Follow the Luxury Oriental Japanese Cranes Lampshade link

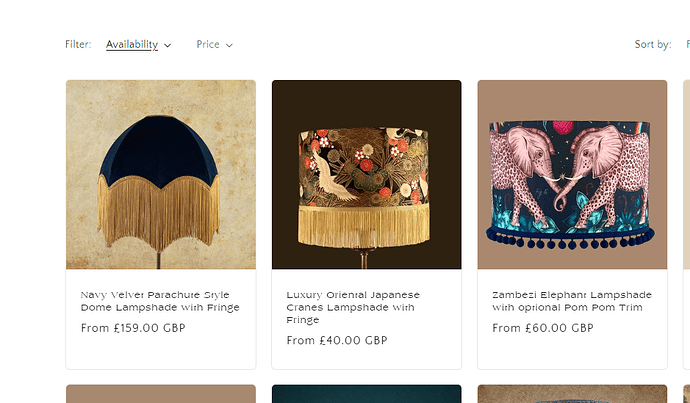click(353, 307)
